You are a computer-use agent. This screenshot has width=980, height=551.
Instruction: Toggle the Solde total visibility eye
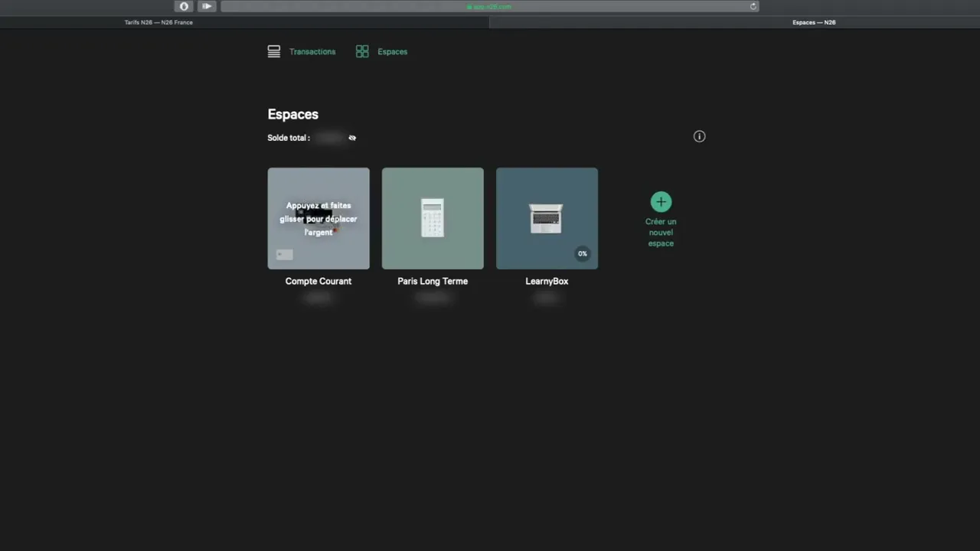point(352,138)
